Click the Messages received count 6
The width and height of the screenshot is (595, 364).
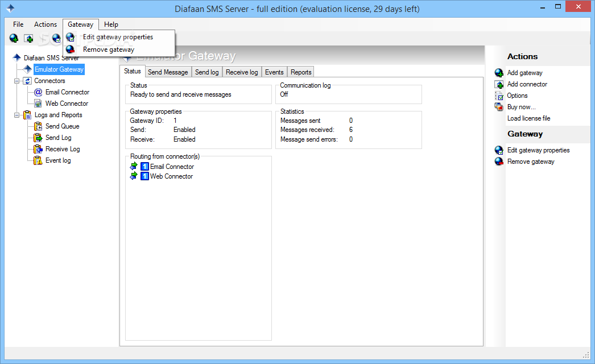(351, 130)
